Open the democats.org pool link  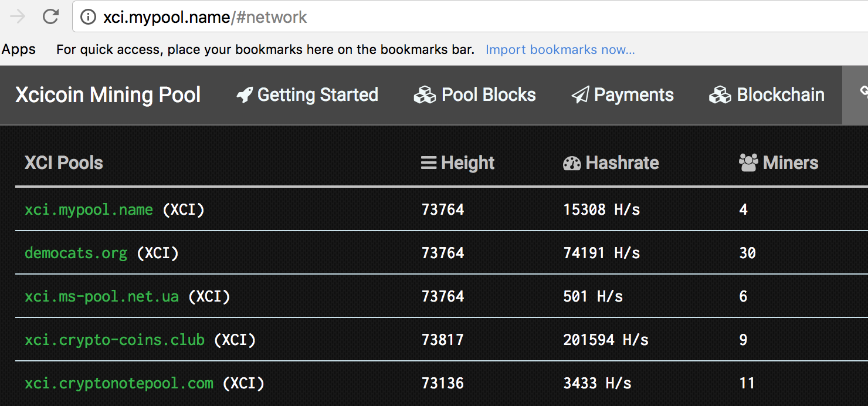(76, 253)
